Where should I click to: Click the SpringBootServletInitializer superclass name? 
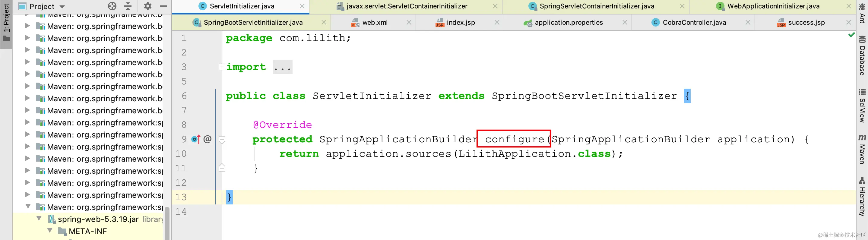(584, 96)
